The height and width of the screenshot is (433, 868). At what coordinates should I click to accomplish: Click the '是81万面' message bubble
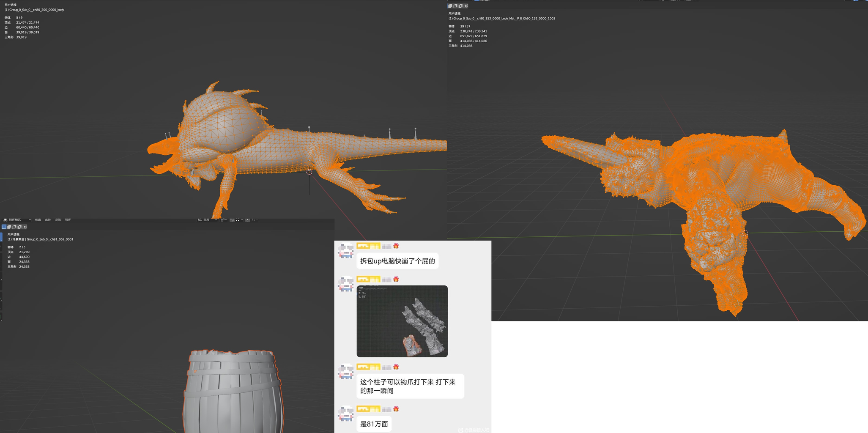[x=374, y=424]
